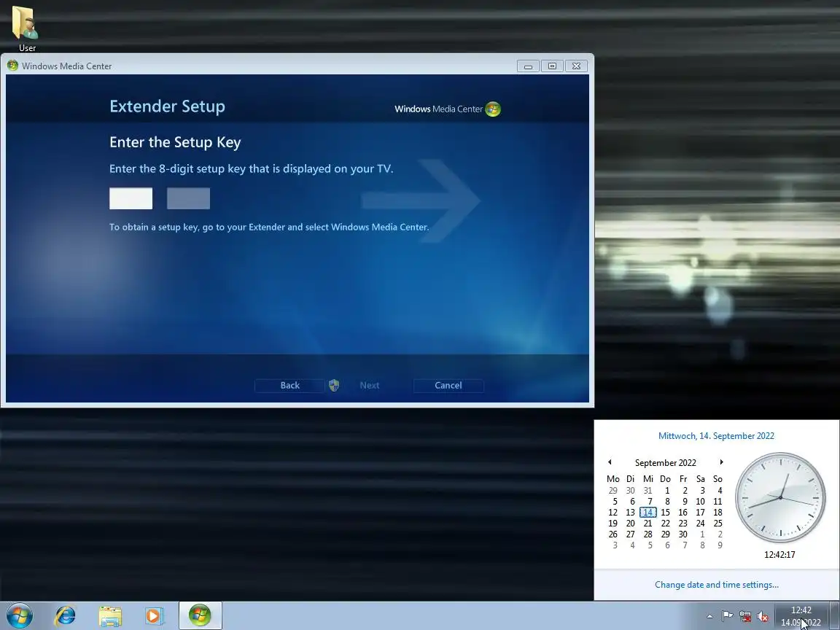Go Back in Extender Setup

(289, 385)
